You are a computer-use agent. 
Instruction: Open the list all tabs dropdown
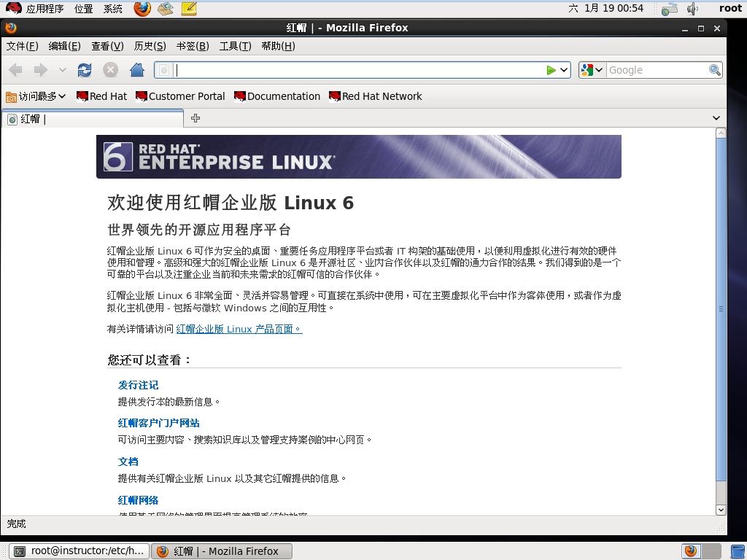[716, 118]
